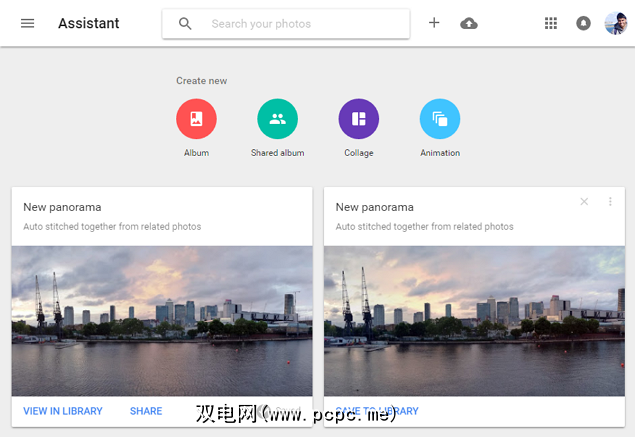The image size is (635, 437).
Task: Dismiss the second New panorama card
Action: 584,201
